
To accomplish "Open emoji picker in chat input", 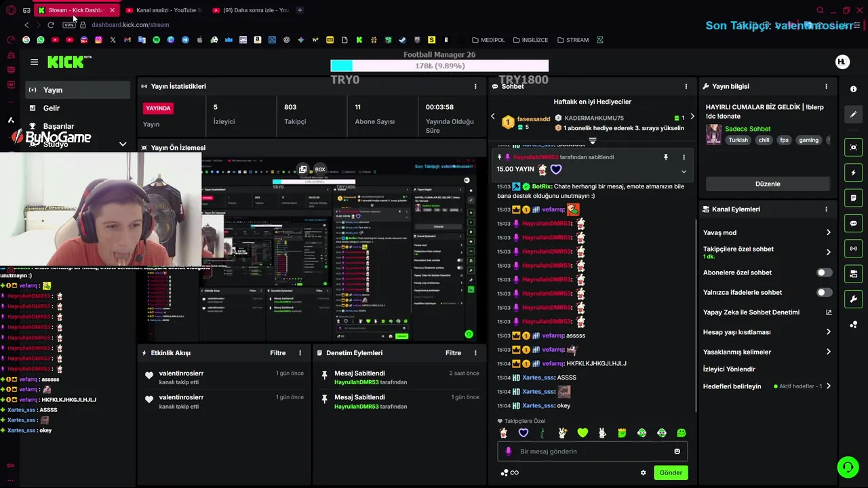I will (x=677, y=451).
